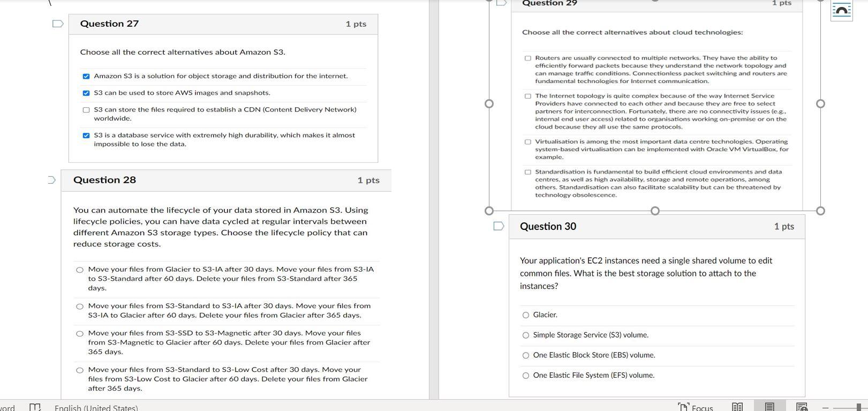The width and height of the screenshot is (868, 411).
Task: Uncheck 'Amazon S3 is a solution for object storage'
Action: click(86, 76)
